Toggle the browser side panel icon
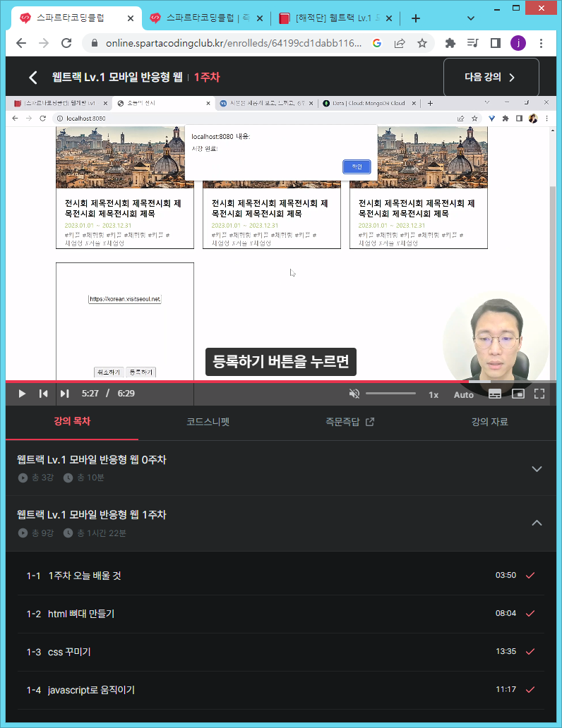Screen dimensions: 562x728 click(x=496, y=43)
